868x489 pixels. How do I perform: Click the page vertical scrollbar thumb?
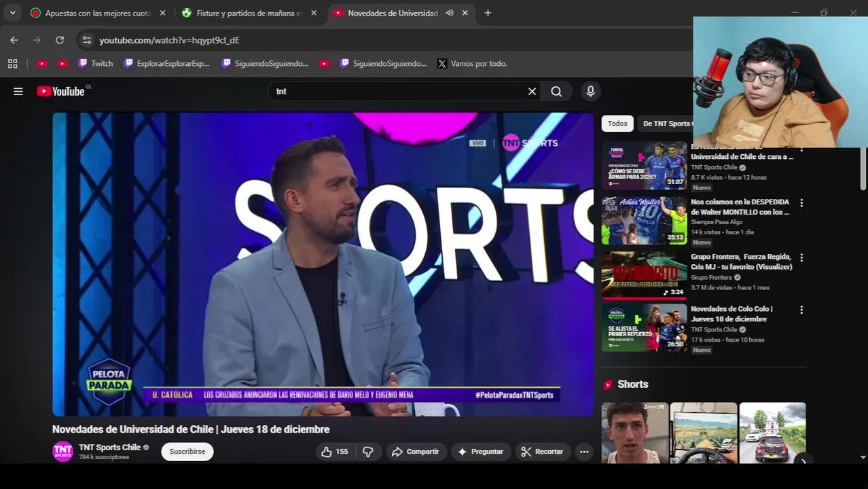863,168
